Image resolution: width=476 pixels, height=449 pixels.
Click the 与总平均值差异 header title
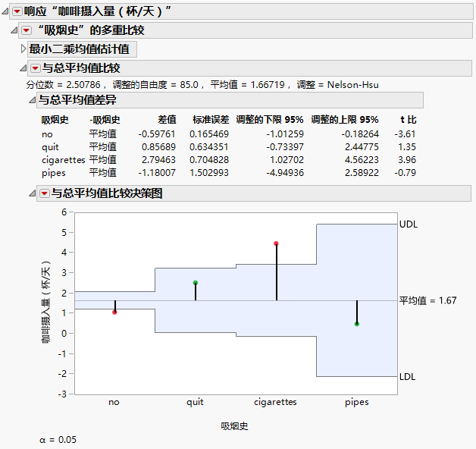tap(77, 100)
